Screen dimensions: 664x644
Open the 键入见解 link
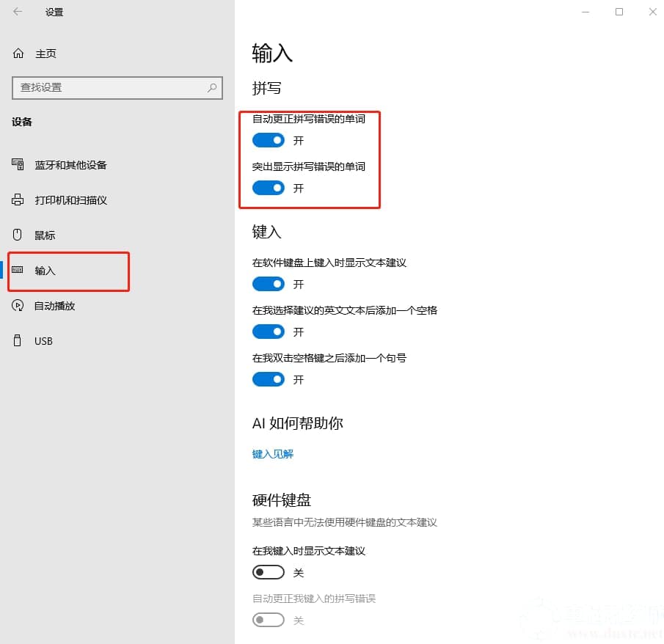point(273,454)
